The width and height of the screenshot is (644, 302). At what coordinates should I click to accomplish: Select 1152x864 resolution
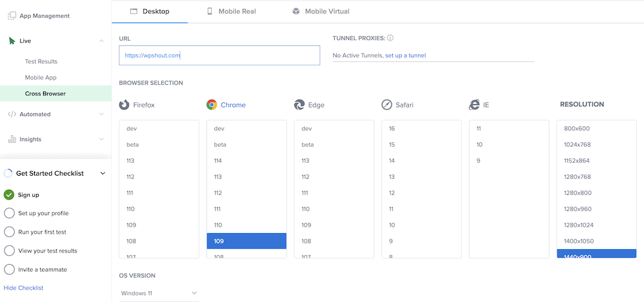click(x=596, y=160)
